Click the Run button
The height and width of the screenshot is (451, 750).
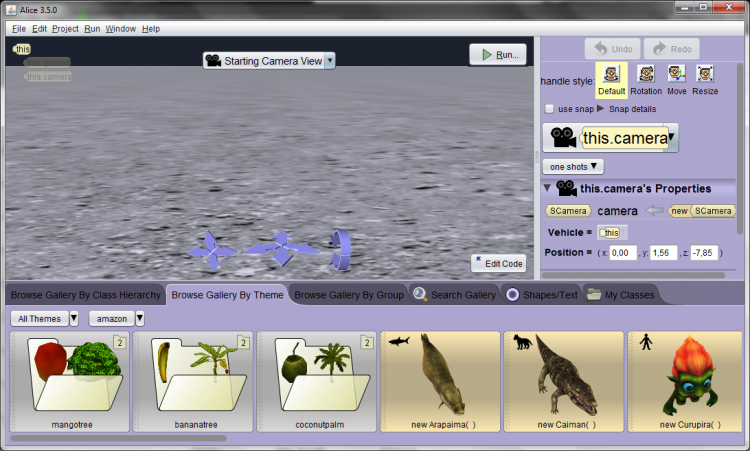point(498,55)
